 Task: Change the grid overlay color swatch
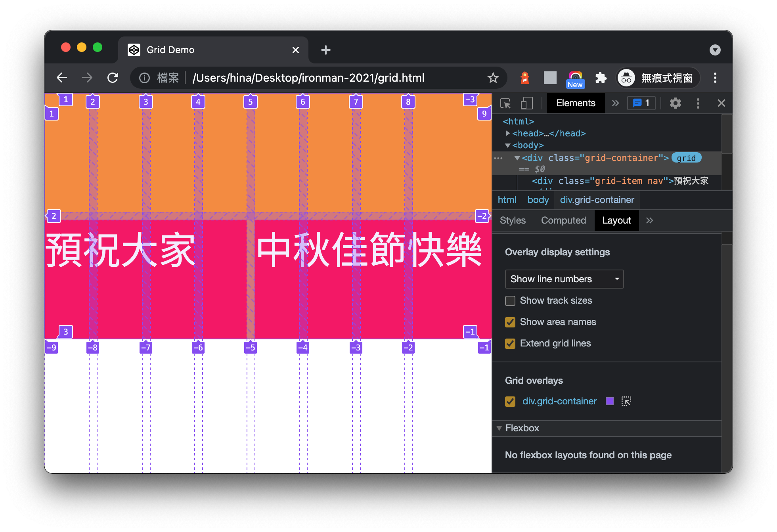[x=609, y=401]
